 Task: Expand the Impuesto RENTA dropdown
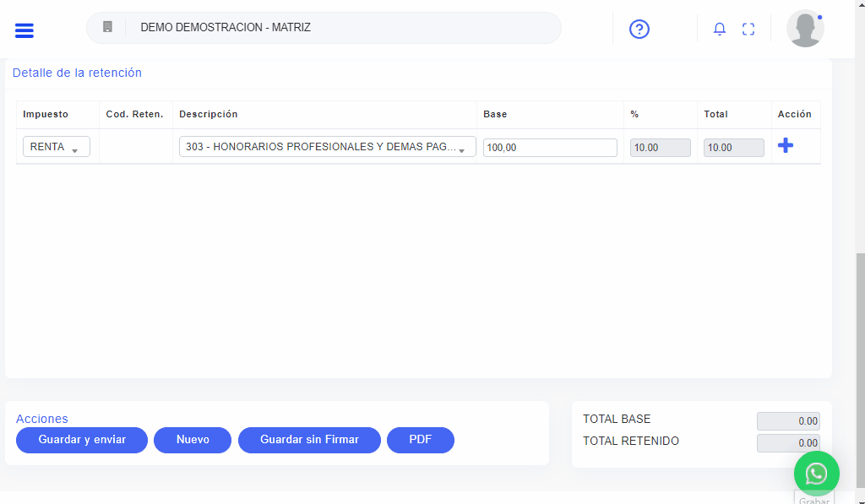(x=56, y=147)
